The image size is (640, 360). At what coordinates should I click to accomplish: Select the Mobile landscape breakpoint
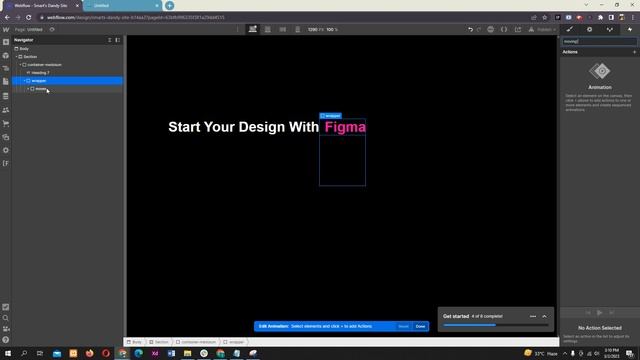282,29
